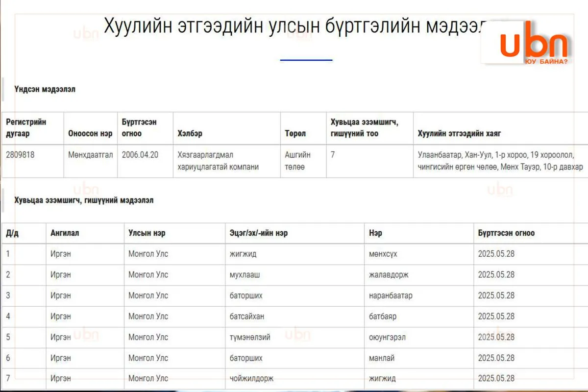
Task: Click father name 'жигжид' in row 1
Action: tap(243, 254)
